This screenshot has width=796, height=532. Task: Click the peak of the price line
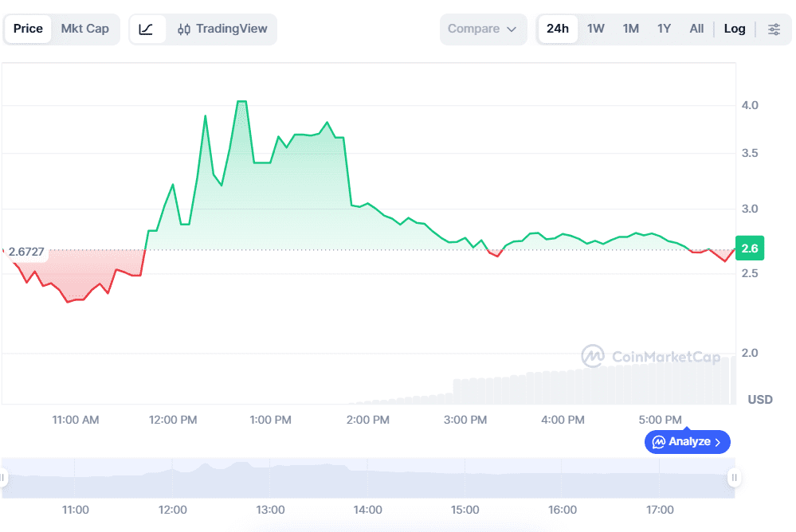click(241, 102)
